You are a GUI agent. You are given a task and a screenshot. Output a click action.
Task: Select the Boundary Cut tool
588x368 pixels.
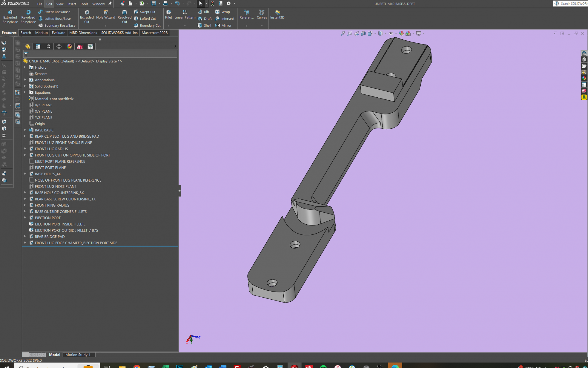(x=147, y=25)
